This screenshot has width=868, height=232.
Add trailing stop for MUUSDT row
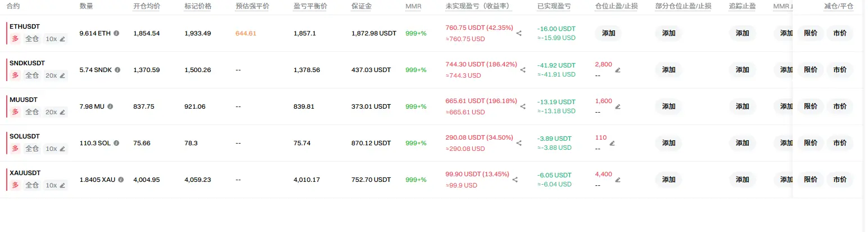(743, 106)
